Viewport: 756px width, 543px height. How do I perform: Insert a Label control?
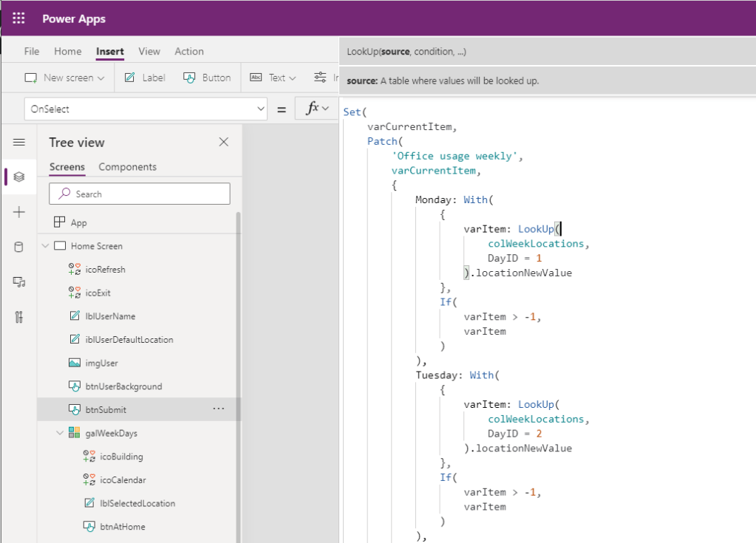pos(145,78)
